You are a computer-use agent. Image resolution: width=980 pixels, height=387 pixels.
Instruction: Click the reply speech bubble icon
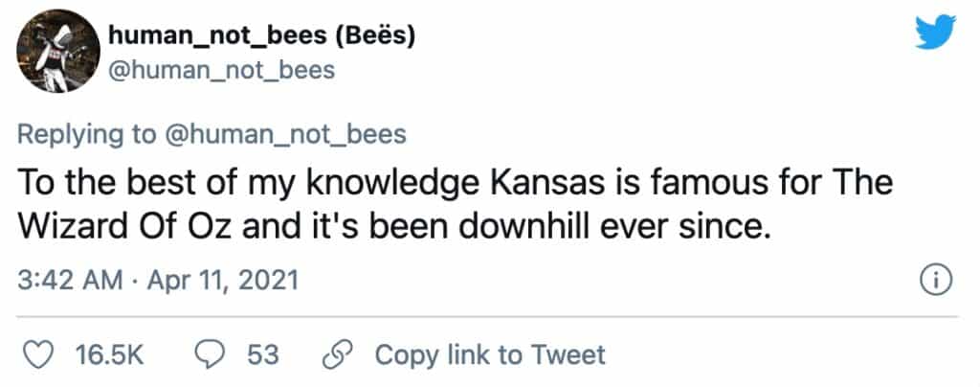point(209,355)
